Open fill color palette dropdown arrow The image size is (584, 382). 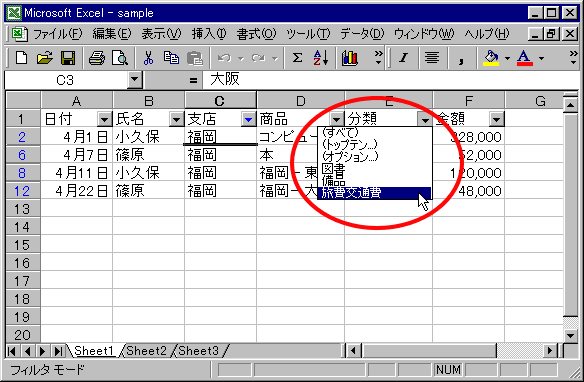point(507,58)
